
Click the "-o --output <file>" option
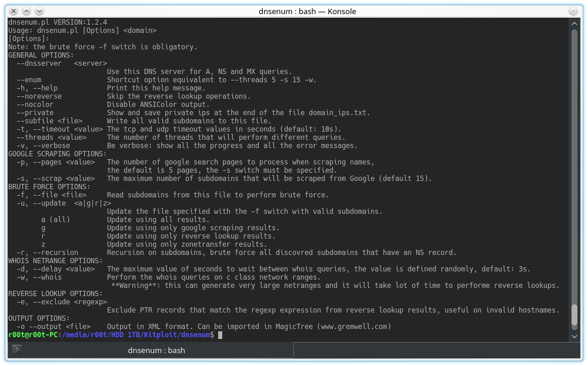pyautogui.click(x=54, y=327)
